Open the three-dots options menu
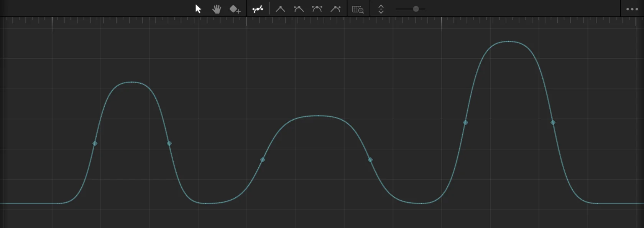Image resolution: width=644 pixels, height=228 pixels. [632, 9]
